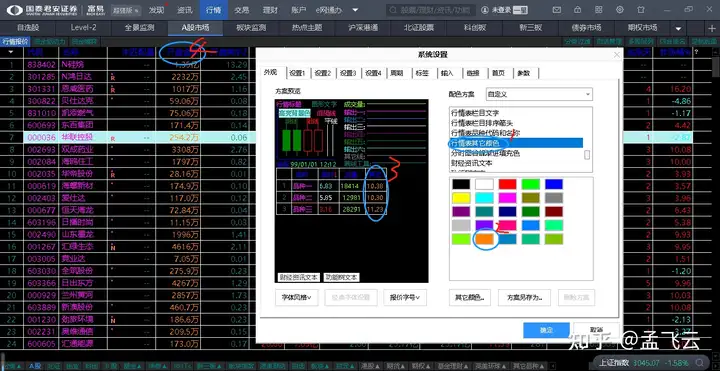Switch to the 参数 tab in the dialog
Image resolution: width=720 pixels, height=371 pixels.
coord(524,73)
